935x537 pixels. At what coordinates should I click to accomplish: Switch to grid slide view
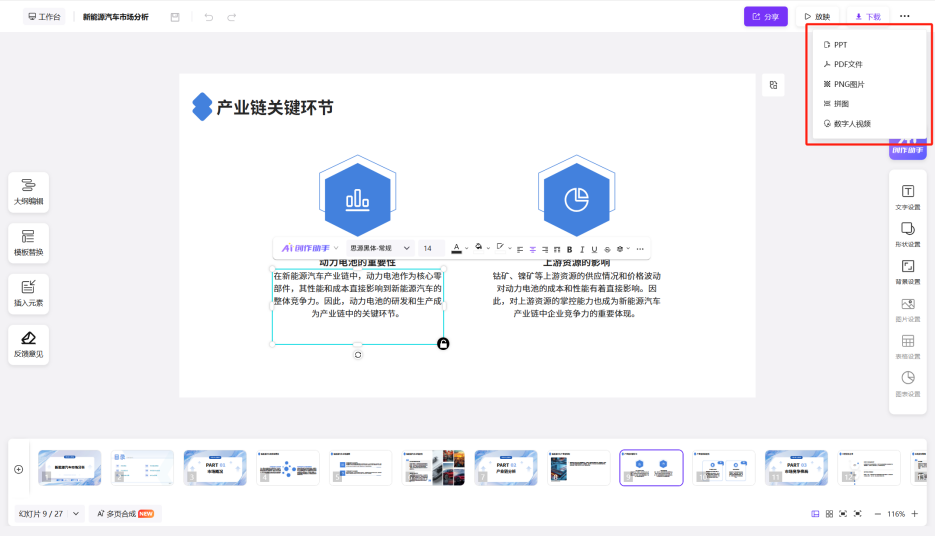click(829, 514)
